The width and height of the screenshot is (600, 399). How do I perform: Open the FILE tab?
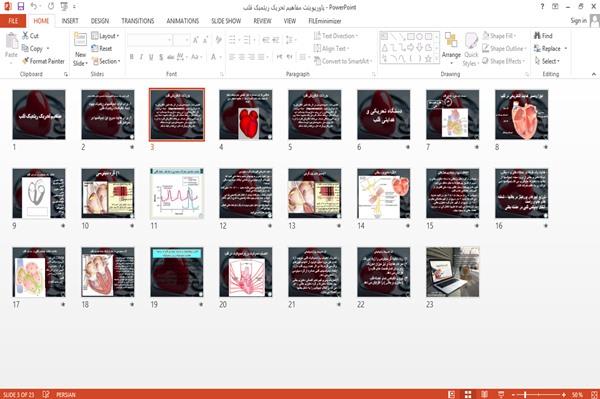(x=13, y=21)
